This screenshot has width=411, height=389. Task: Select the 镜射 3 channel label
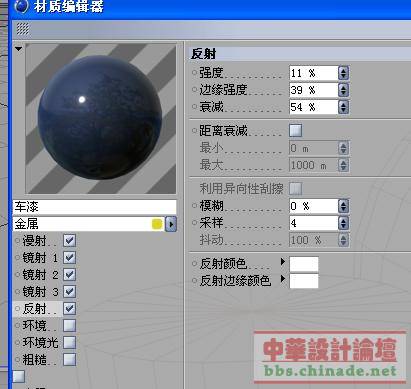tap(40, 292)
